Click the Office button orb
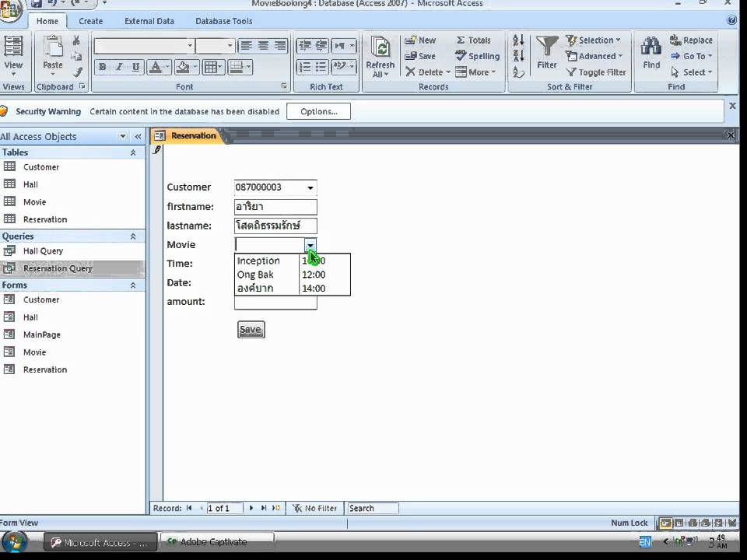The image size is (747, 560). 10,12
